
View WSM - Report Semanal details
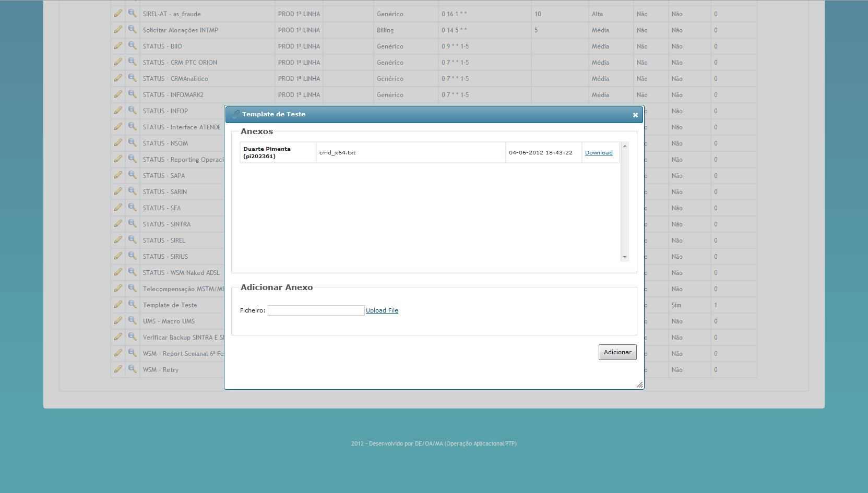click(x=133, y=353)
